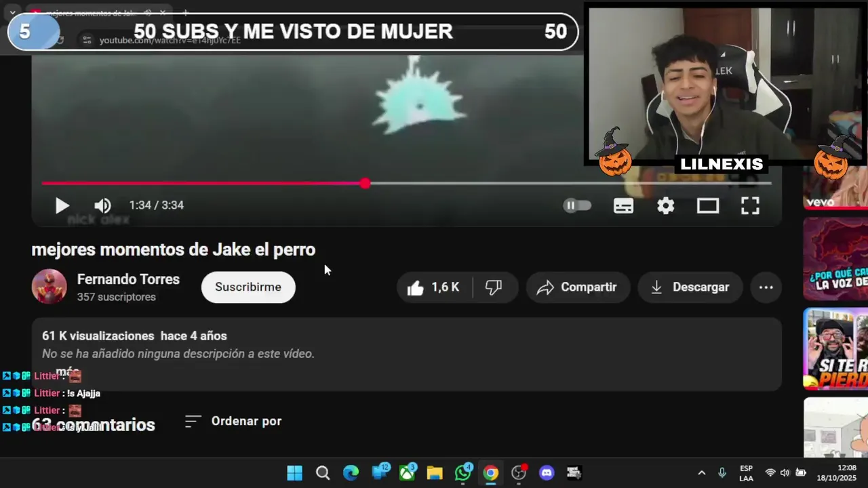Open the Fernando Torres channel name link
This screenshot has width=868, height=488.
click(x=128, y=279)
